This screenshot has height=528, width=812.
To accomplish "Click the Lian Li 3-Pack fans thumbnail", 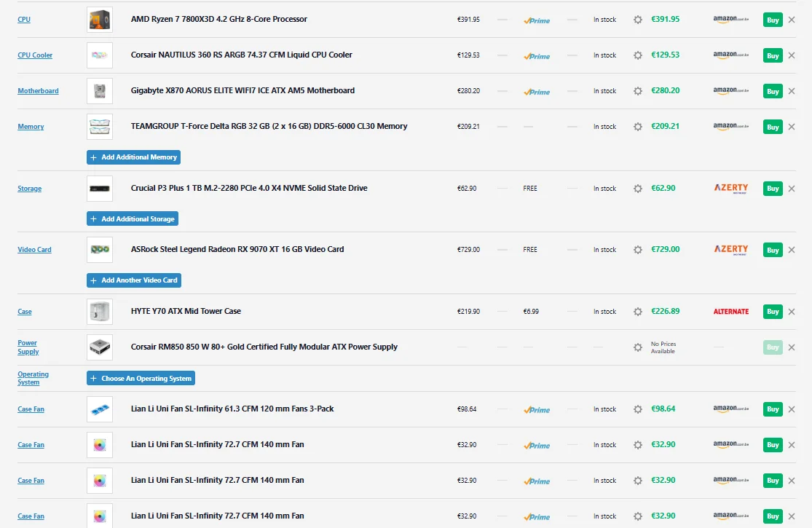I will click(x=100, y=409).
